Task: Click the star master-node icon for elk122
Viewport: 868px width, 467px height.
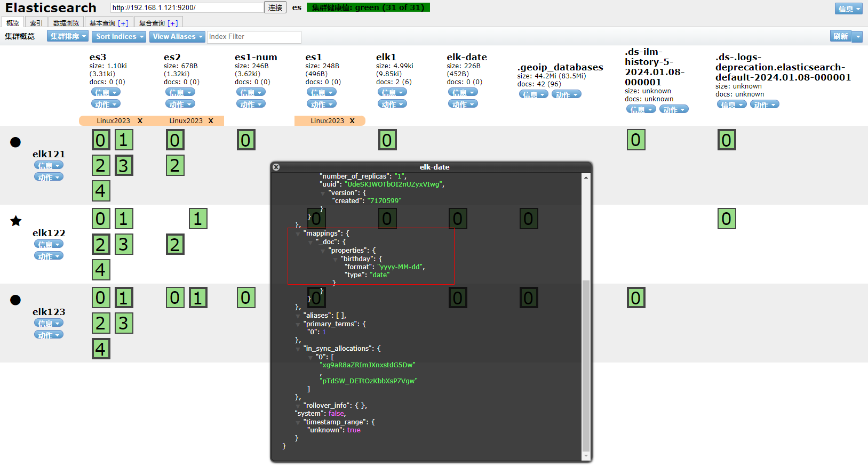Action: 16,221
